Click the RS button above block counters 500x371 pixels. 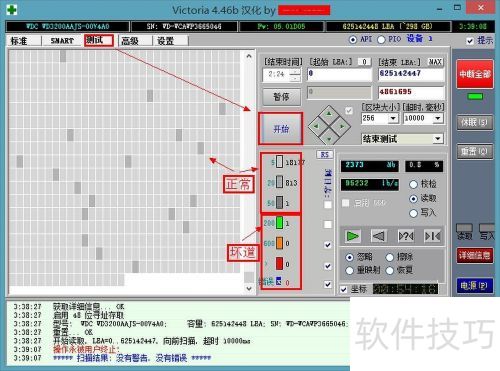[324, 155]
